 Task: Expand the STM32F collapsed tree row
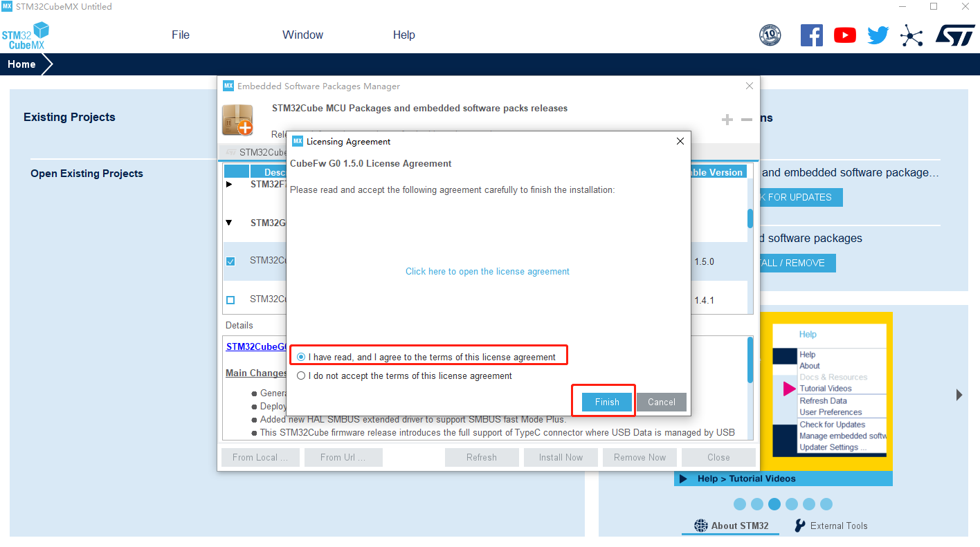point(230,185)
